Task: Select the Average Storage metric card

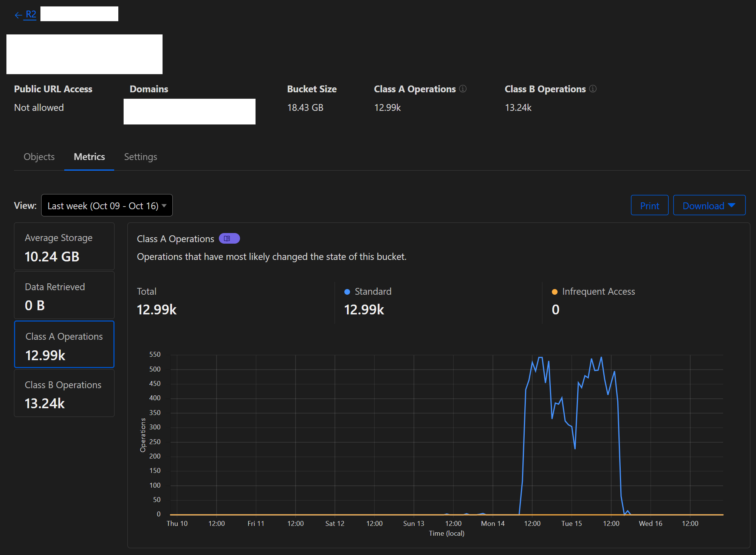Action: [64, 247]
